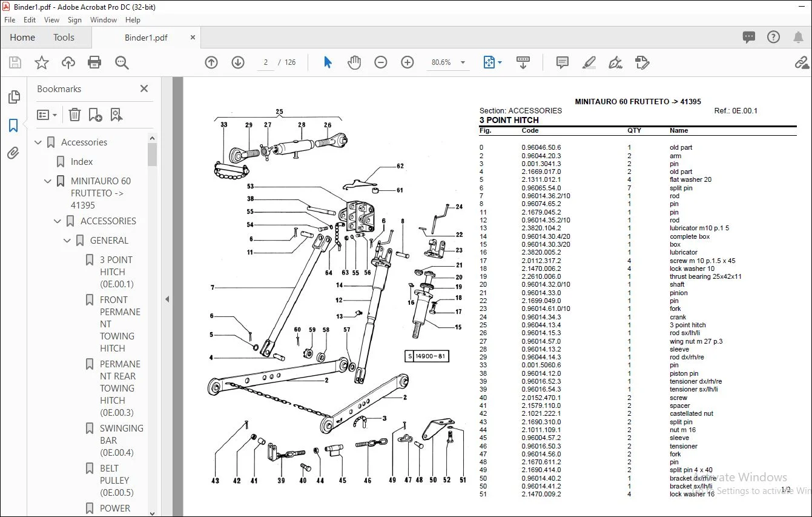The height and width of the screenshot is (517, 812).
Task: Open the bookmark options menu
Action: [x=47, y=115]
